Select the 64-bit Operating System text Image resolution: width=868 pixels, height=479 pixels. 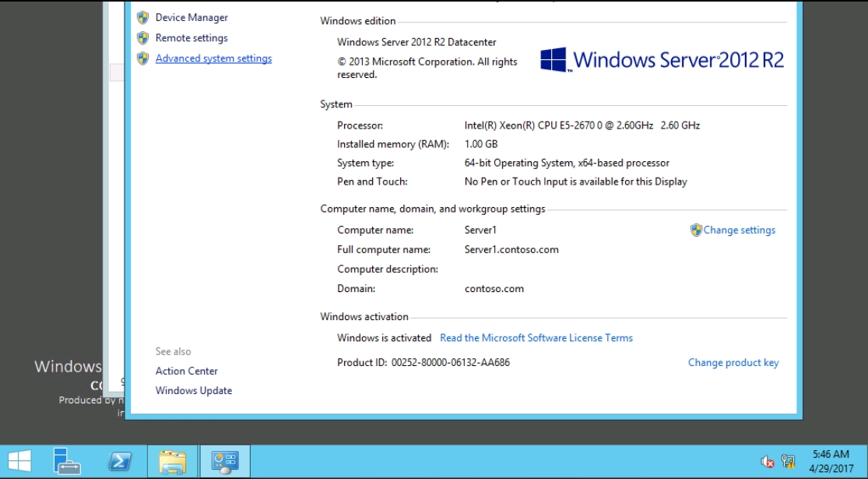point(567,164)
